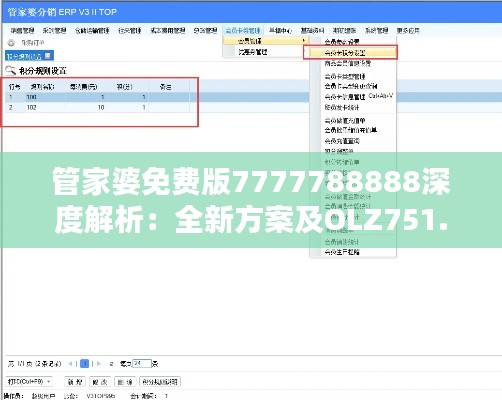Click the round icon at the toolbar's left

pyautogui.click(x=11, y=43)
